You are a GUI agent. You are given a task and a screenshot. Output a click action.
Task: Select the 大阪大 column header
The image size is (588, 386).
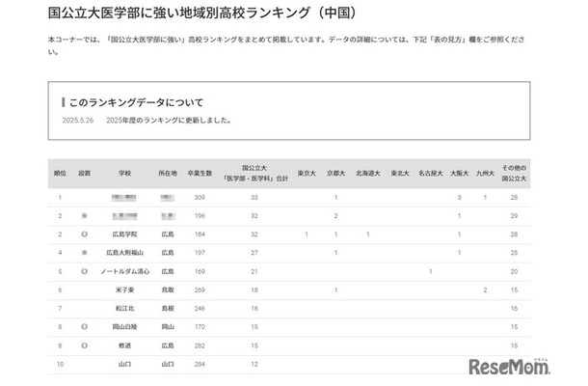[x=459, y=174]
